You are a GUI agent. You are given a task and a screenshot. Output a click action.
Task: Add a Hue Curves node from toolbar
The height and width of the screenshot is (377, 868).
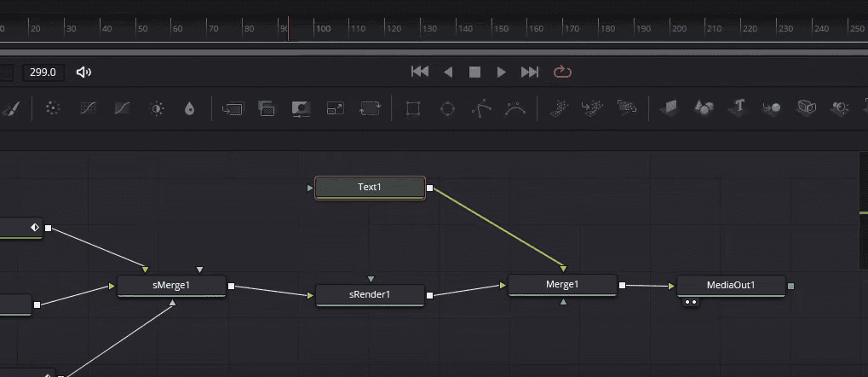(123, 108)
